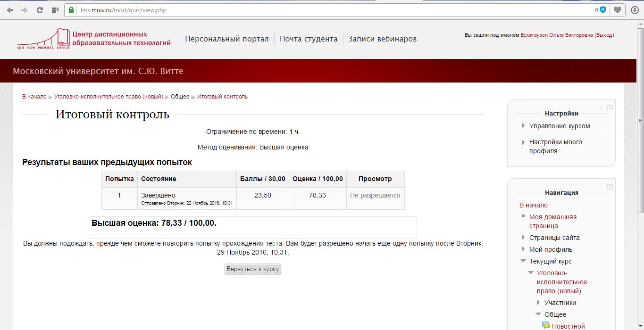Dock the Настройки block to the side
This screenshot has width=644, height=330.
[x=610, y=107]
